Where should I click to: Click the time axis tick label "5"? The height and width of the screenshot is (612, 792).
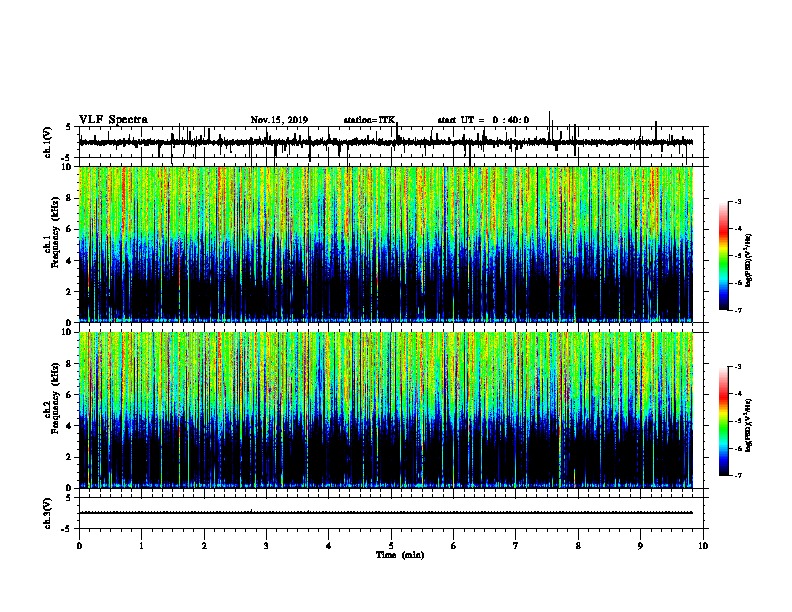click(391, 545)
